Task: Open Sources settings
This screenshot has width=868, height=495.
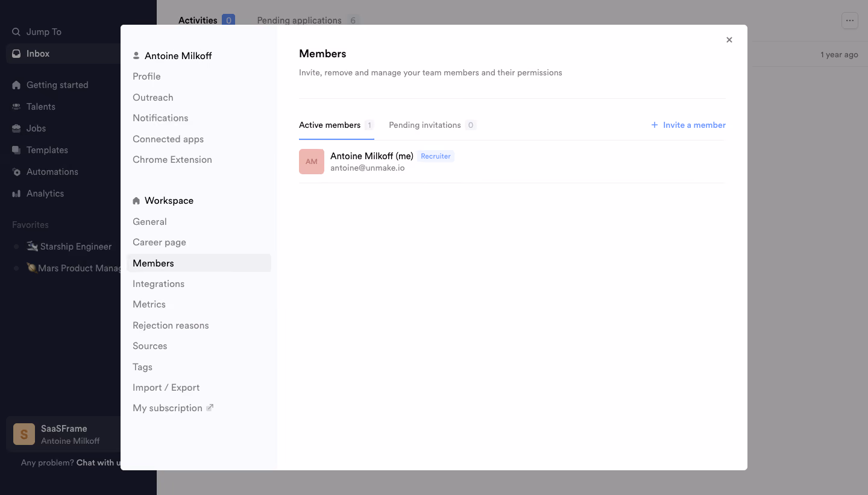Action: pos(149,346)
